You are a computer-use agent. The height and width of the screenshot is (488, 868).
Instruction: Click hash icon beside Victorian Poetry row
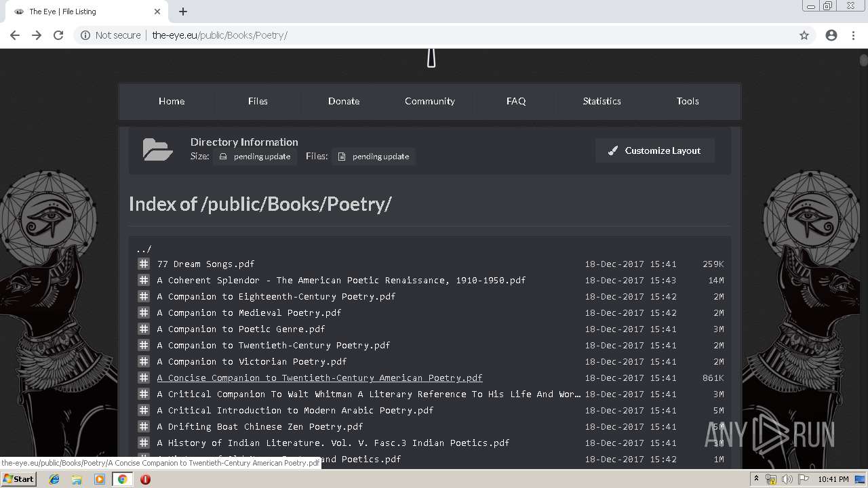[144, 361]
